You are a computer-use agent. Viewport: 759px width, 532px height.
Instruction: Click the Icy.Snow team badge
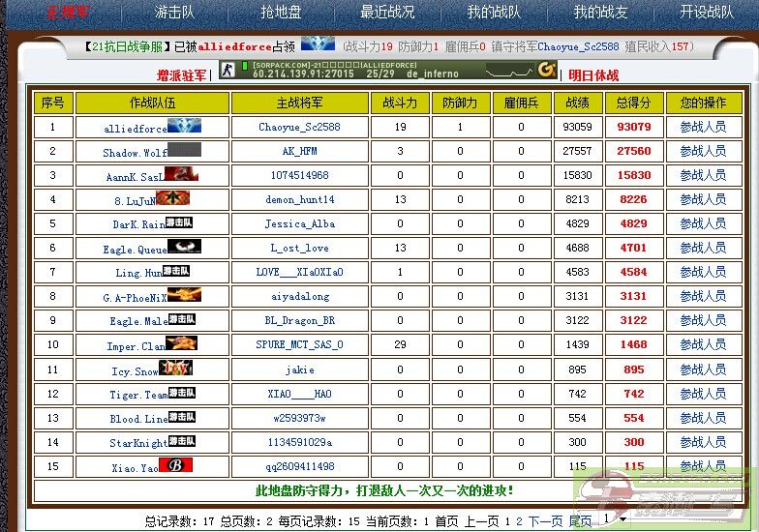pos(175,368)
